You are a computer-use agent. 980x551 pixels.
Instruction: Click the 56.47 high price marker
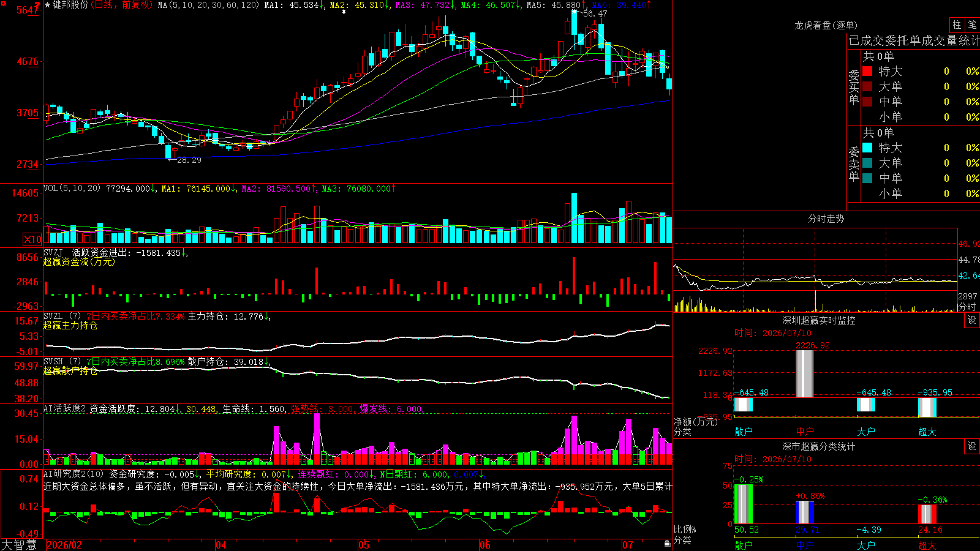pos(595,13)
